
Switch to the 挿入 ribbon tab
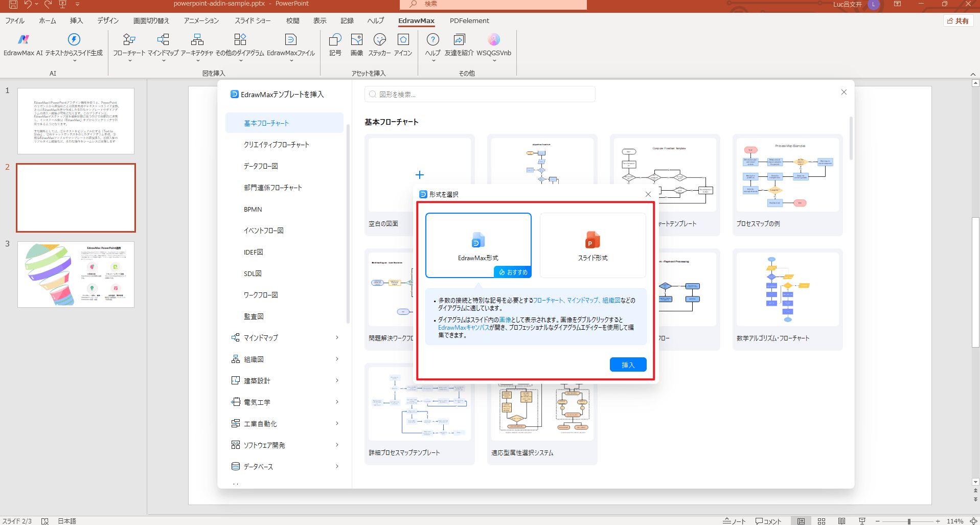[x=76, y=21]
